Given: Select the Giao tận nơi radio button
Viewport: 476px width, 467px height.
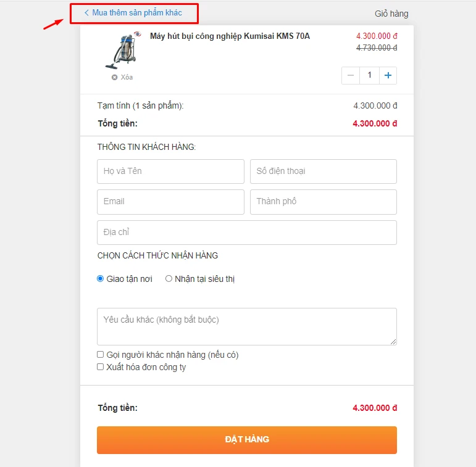Looking at the screenshot, I should tap(101, 279).
